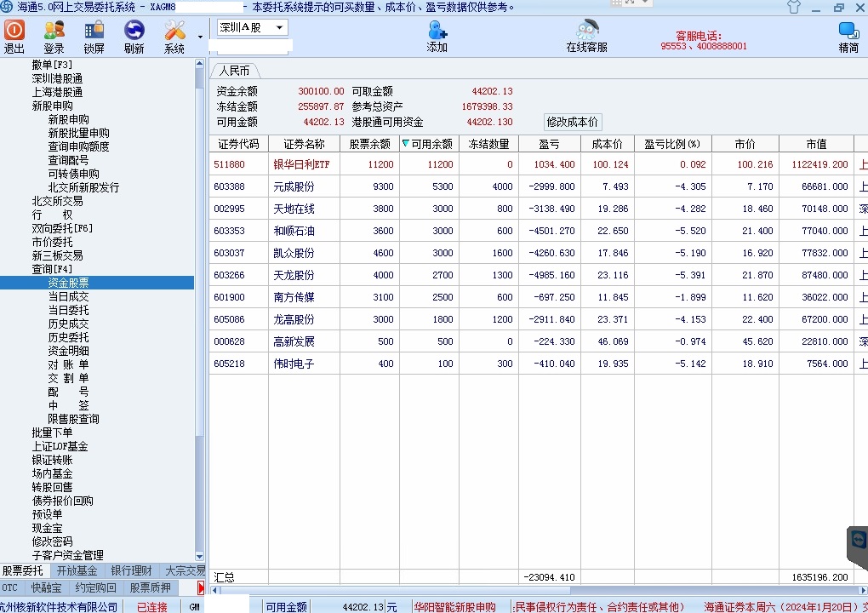Switch to the 开放基金 bottom tab
The height and width of the screenshot is (613, 868).
(x=77, y=570)
